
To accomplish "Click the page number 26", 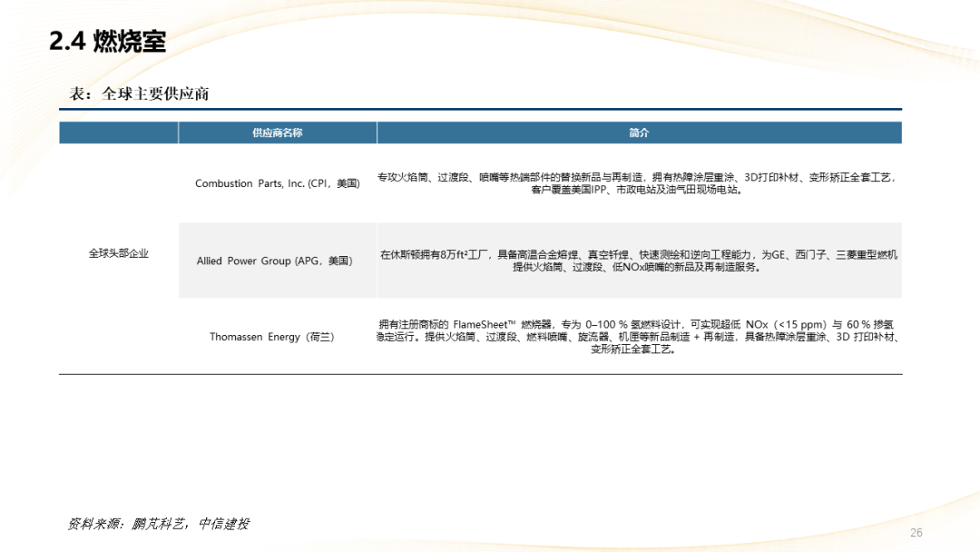I will click(916, 533).
